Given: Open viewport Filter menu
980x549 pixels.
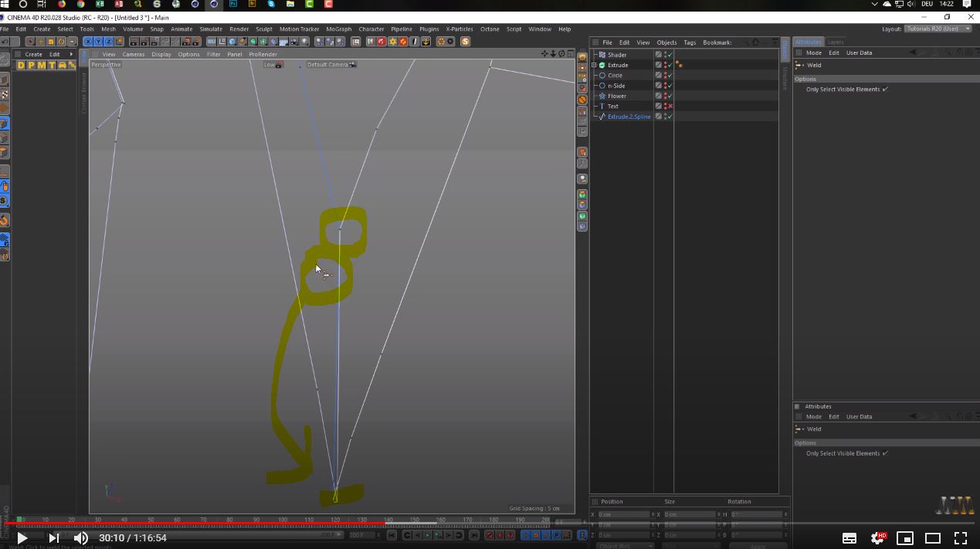Looking at the screenshot, I should 214,54.
